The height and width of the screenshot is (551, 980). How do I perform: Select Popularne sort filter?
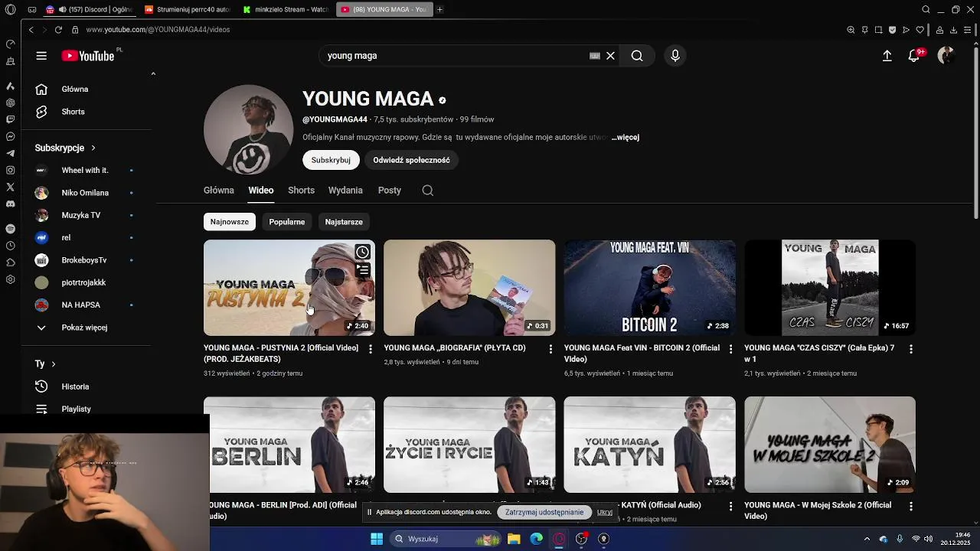tap(287, 222)
